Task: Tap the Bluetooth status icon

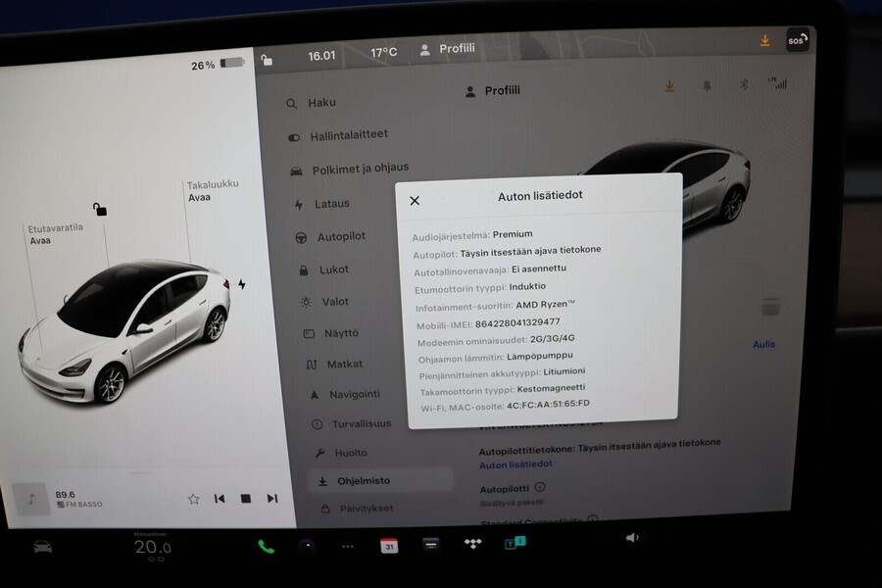Action: coord(745,85)
